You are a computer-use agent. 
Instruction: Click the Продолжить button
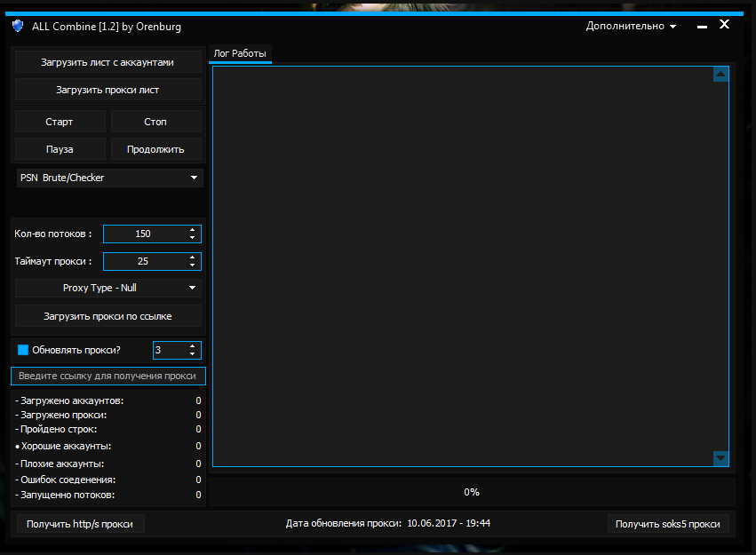pyautogui.click(x=155, y=149)
